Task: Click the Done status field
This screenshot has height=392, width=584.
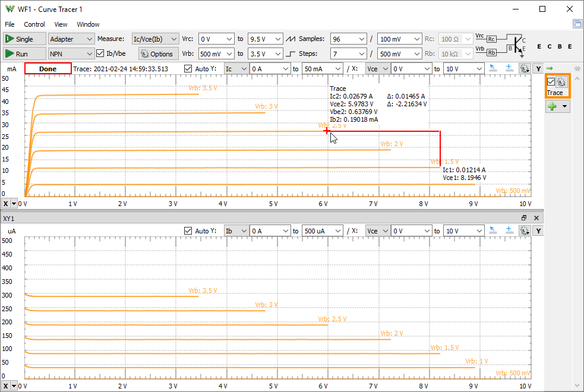Action: pos(48,69)
